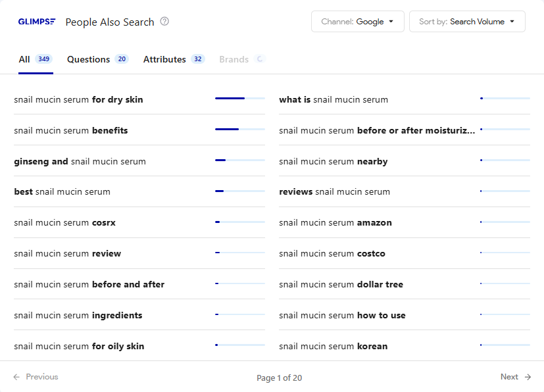Click volume bar for "for dry skin"
544x392 pixels.
(x=239, y=99)
